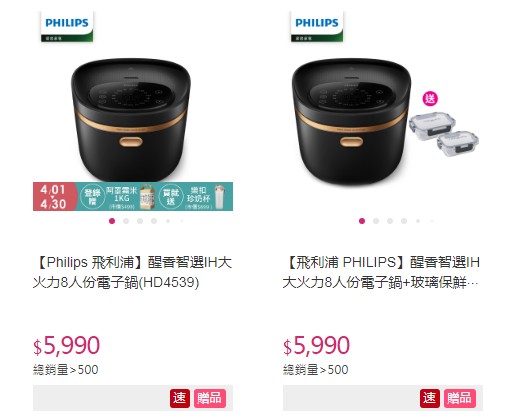Click the pink 送 gift icon
Image resolution: width=527 pixels, height=418 pixels.
[x=430, y=99]
